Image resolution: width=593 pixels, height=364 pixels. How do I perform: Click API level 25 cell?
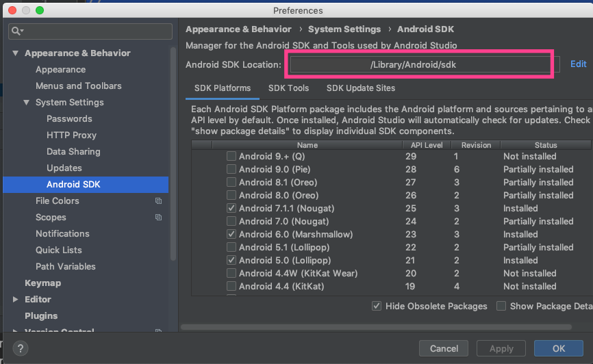coord(411,208)
